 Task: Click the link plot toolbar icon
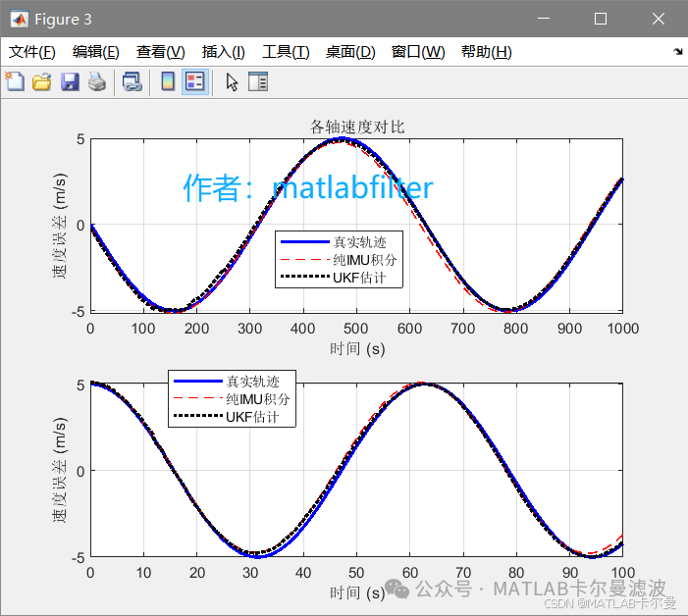point(132,82)
